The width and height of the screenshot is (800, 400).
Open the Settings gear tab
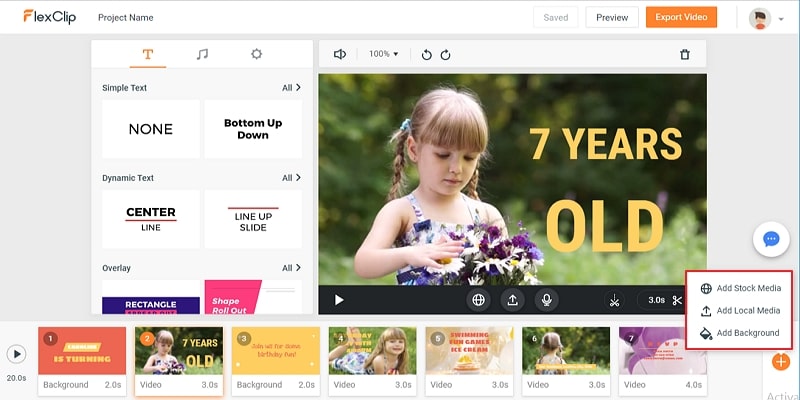(x=257, y=54)
